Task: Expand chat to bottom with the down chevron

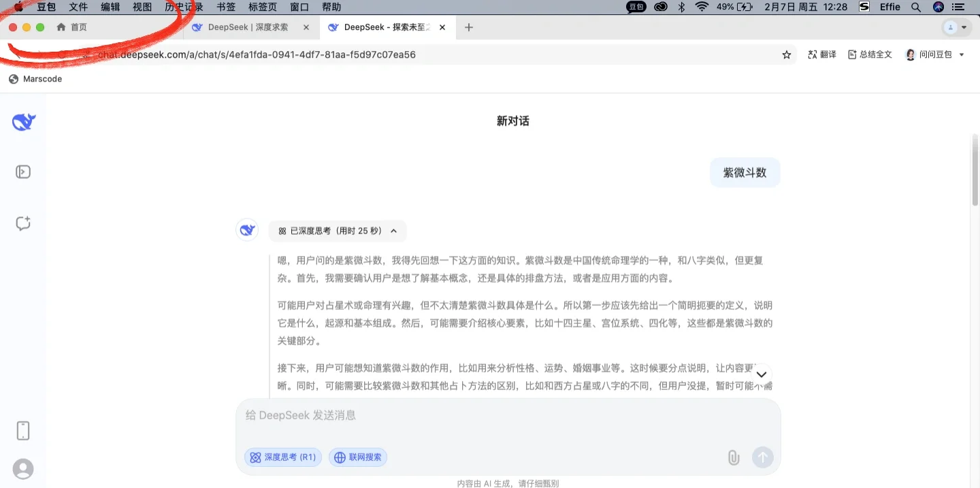Action: tap(762, 374)
